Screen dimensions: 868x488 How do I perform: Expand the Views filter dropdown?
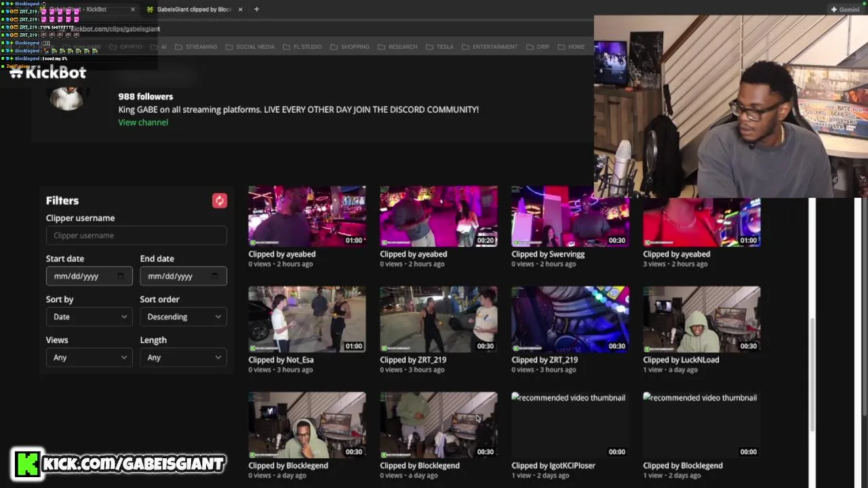click(89, 357)
